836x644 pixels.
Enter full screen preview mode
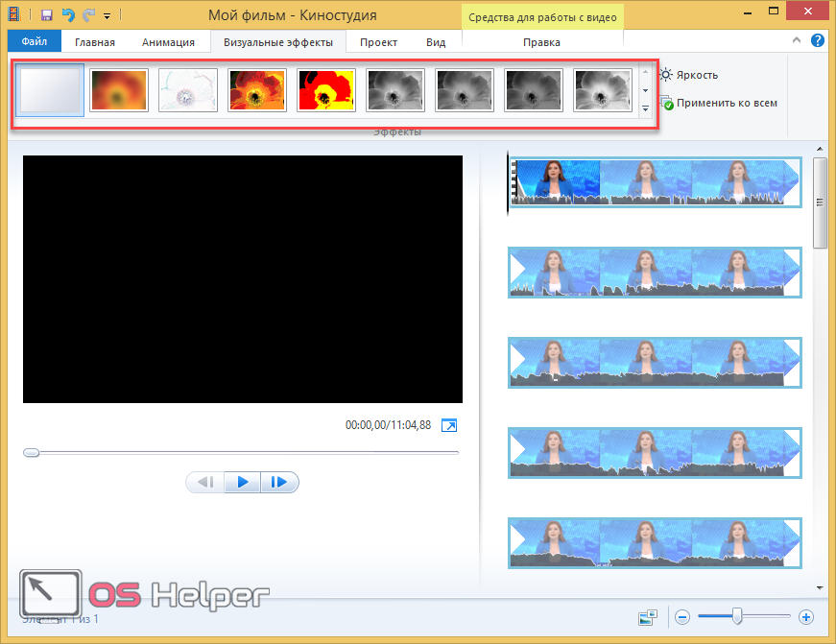tap(449, 425)
